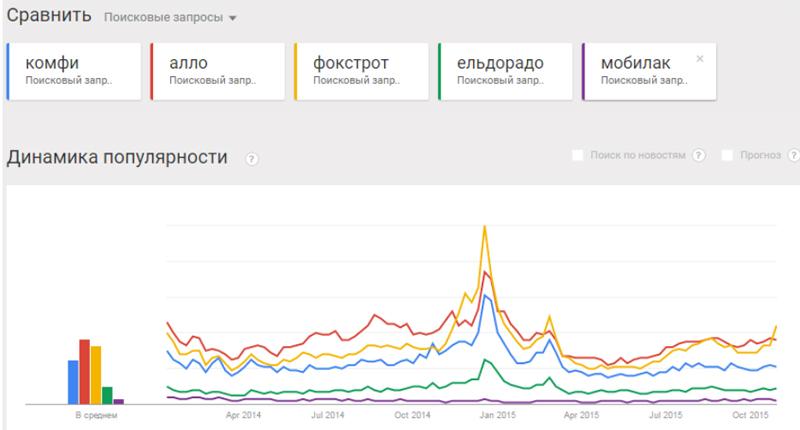Click the green ельдорадо average bar
This screenshot has width=800, height=430.
coord(107,394)
